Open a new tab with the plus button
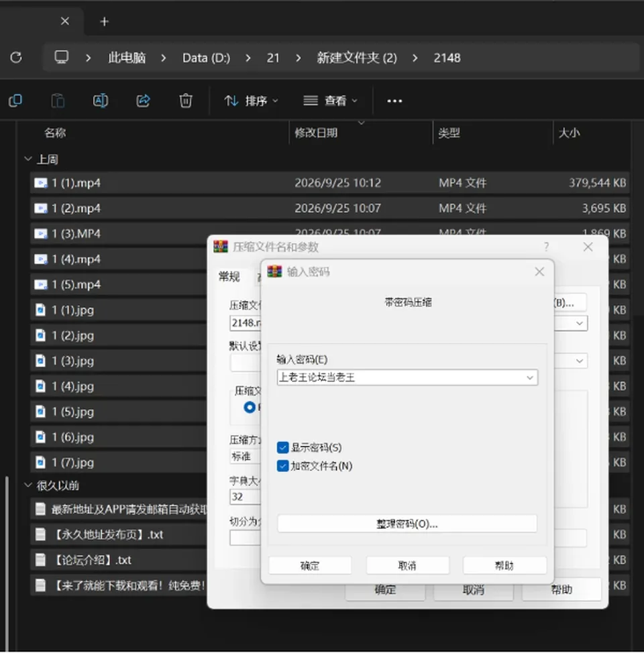 click(x=104, y=21)
